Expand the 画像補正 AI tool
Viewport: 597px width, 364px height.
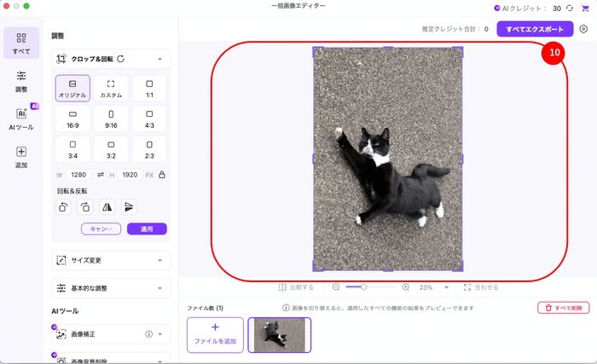[160, 334]
